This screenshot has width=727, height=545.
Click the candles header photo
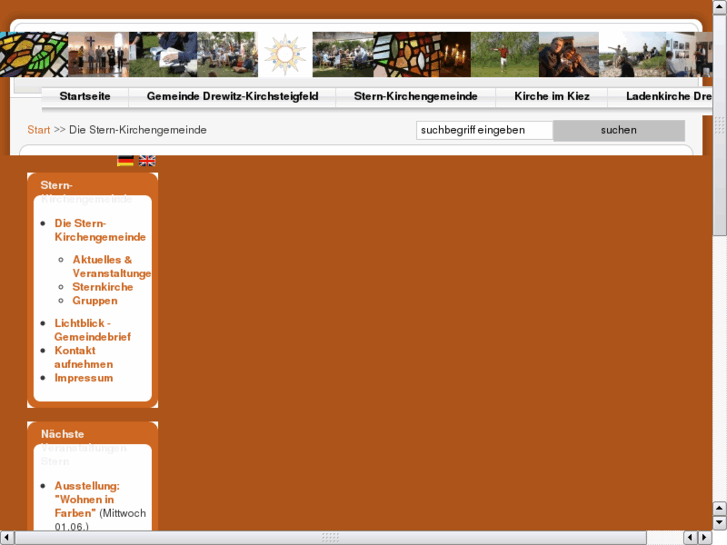(x=455, y=54)
